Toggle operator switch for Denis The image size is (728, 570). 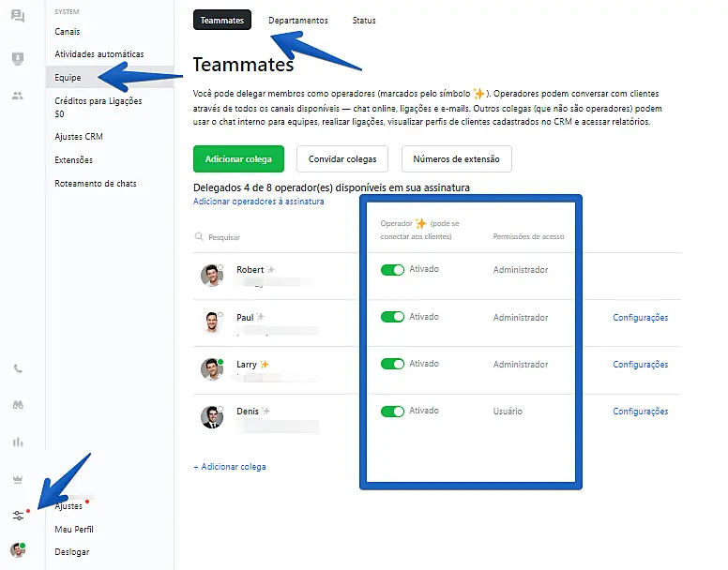[x=392, y=411]
